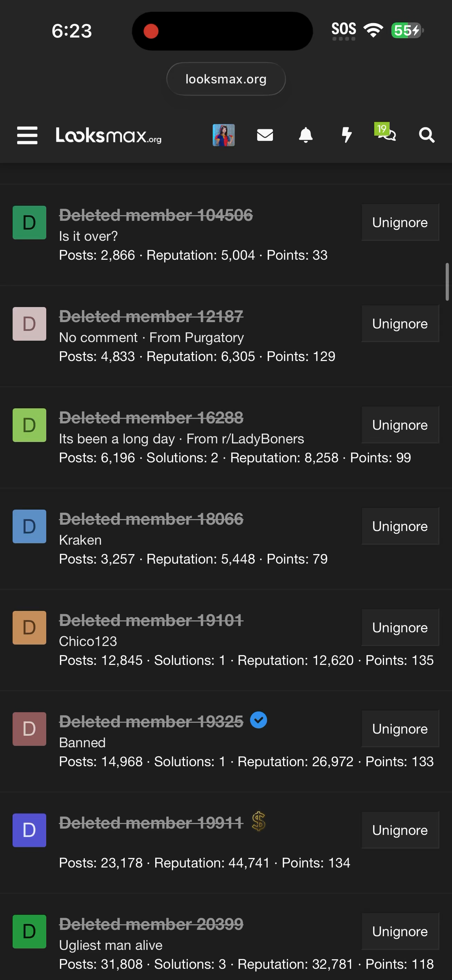
Task: Tap the Looksmax.org logo
Action: click(x=109, y=135)
